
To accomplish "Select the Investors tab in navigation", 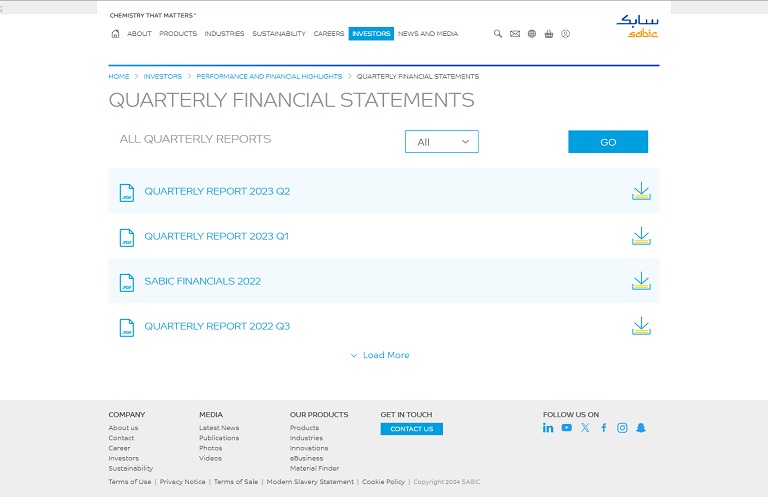I will pos(371,34).
